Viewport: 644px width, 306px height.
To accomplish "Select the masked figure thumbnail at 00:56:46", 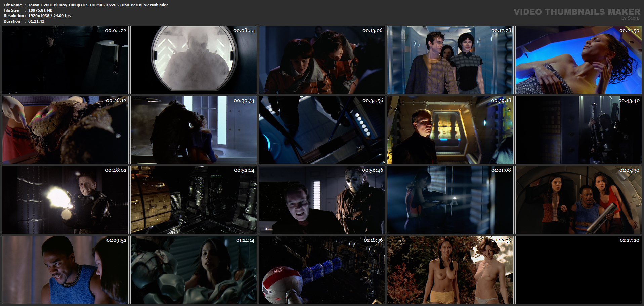I will coord(322,200).
